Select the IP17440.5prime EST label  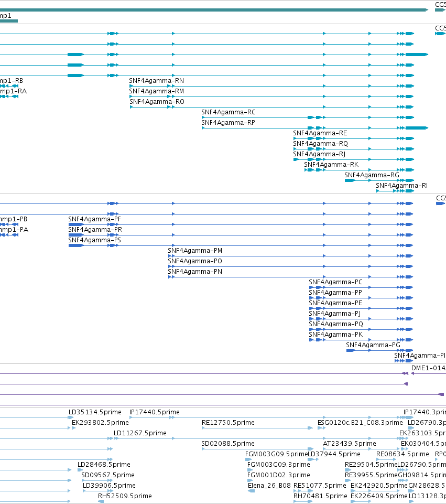155,412
